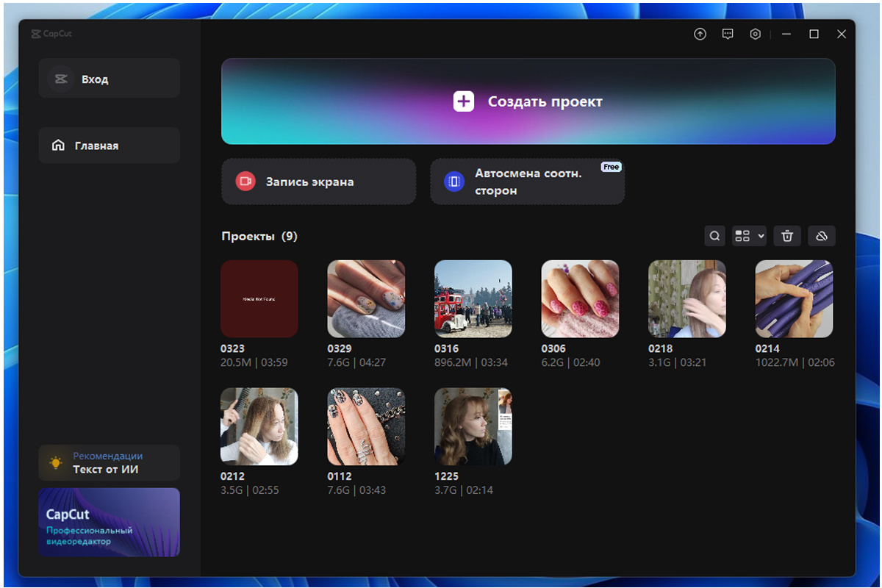Click the Free badge on Автосмена card

pos(612,167)
